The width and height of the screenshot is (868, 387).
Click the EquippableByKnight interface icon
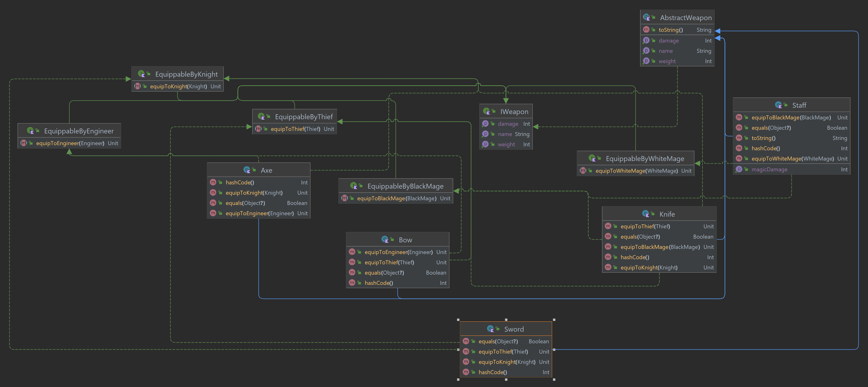(x=142, y=74)
